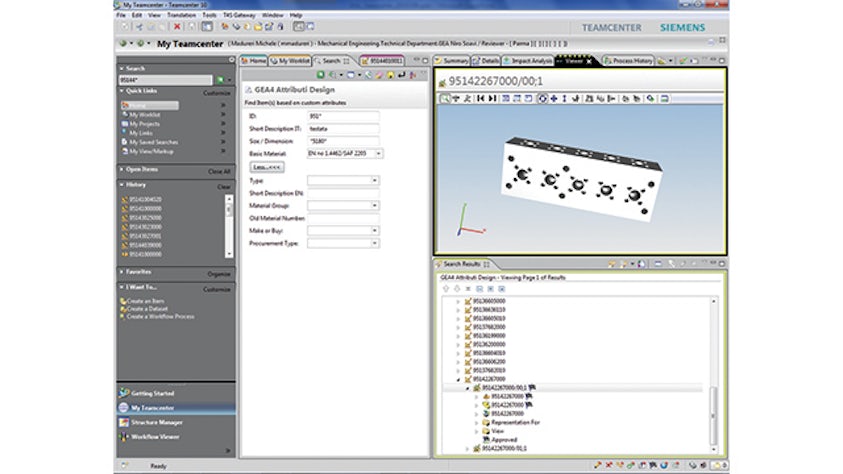The width and height of the screenshot is (843, 474).
Task: Click the up arrow icon in Search Results
Action: coord(446,289)
